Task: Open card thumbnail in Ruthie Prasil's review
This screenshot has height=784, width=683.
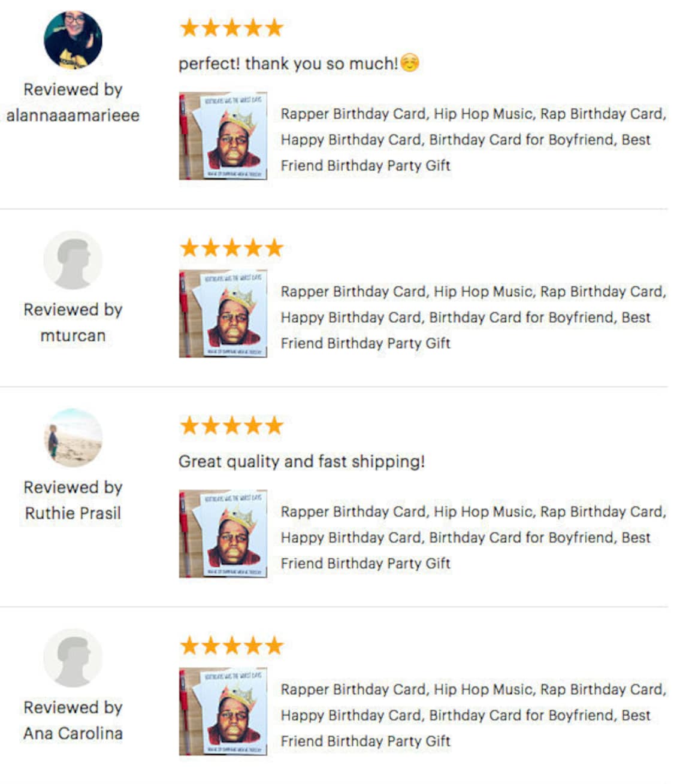Action: [x=223, y=534]
